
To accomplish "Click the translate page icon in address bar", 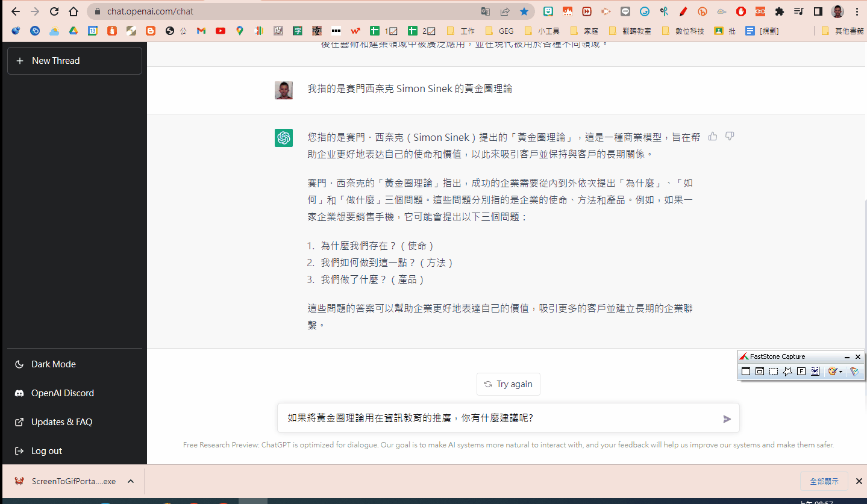I will tap(486, 11).
